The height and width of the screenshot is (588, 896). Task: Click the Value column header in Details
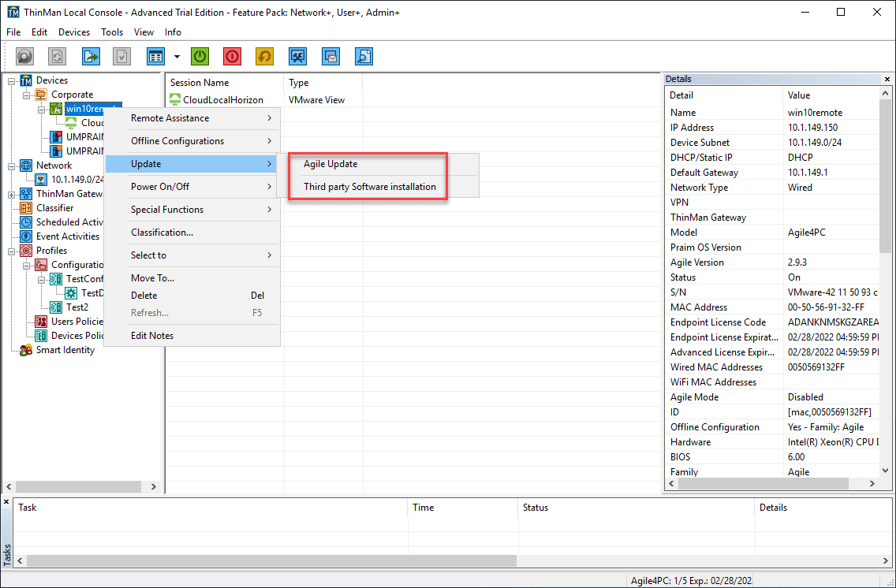click(x=831, y=95)
